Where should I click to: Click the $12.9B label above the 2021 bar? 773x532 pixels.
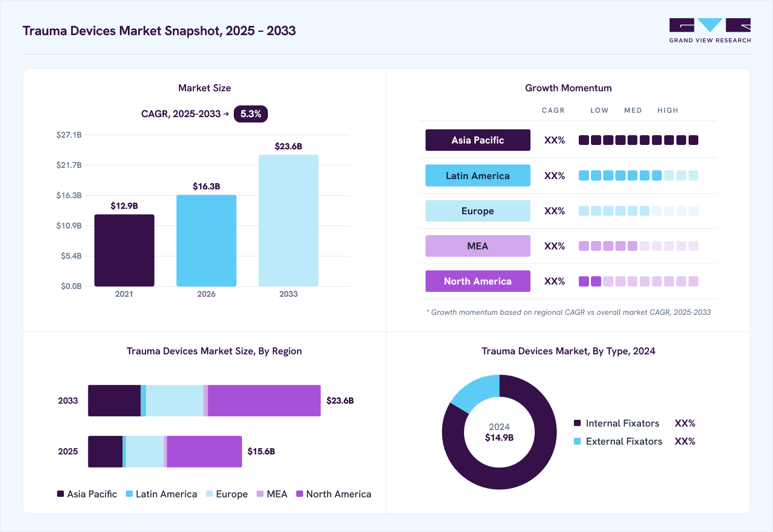point(124,206)
